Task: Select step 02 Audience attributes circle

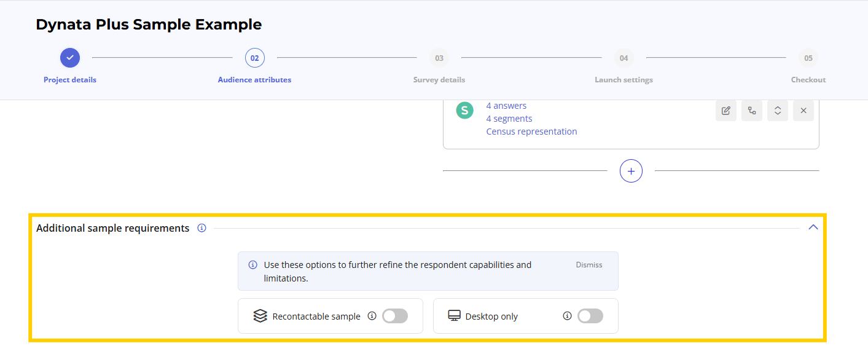Action: pos(255,58)
